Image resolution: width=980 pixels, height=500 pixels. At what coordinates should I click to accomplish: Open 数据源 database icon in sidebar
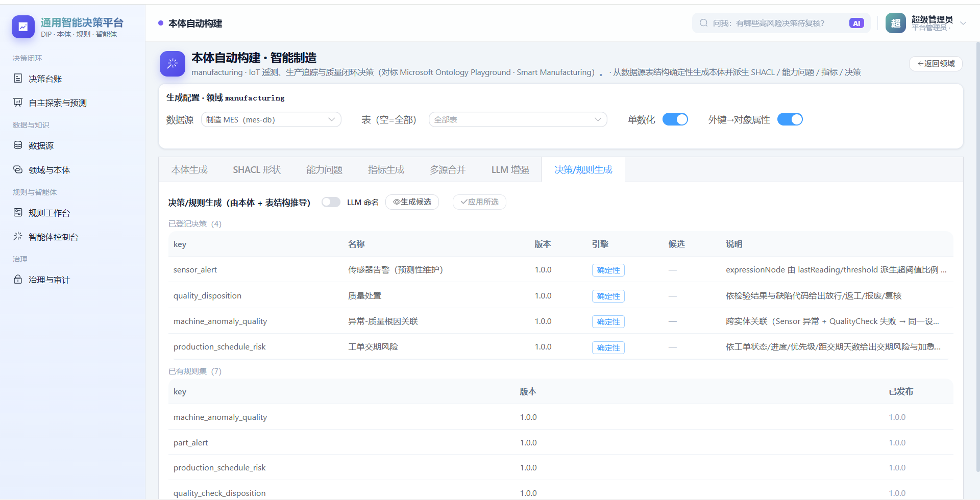[x=18, y=145]
